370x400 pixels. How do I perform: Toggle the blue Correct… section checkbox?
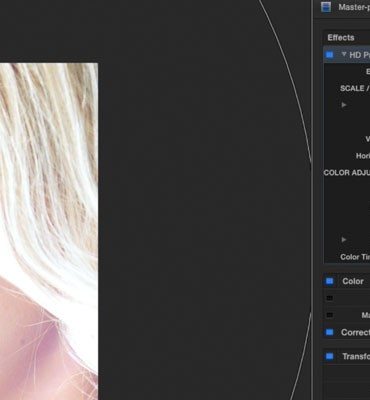coord(329,332)
